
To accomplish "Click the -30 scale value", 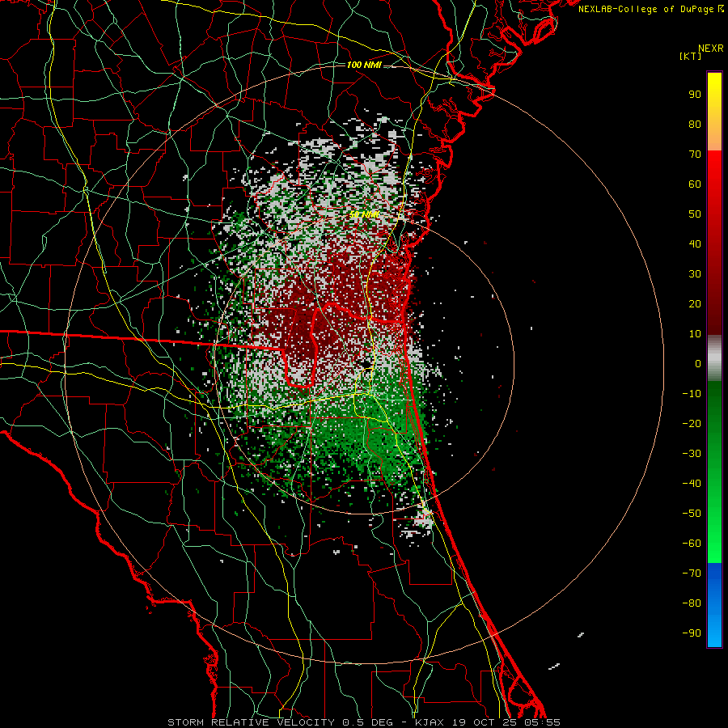I will [692, 454].
